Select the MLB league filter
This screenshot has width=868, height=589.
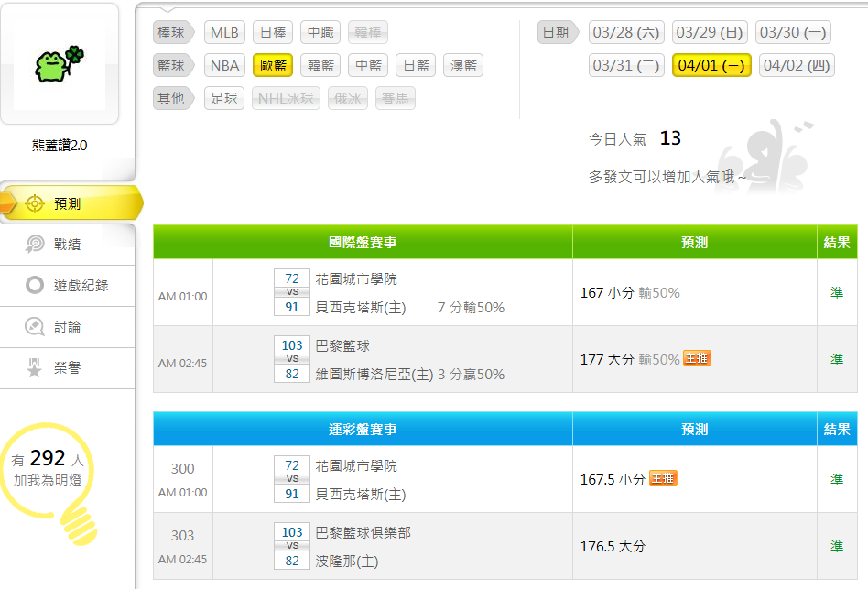(224, 33)
